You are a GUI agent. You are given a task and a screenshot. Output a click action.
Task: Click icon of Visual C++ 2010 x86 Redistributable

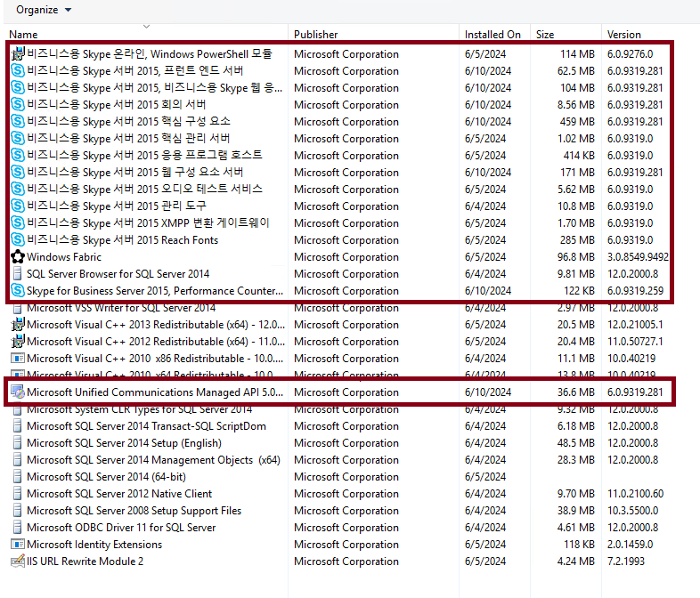[18, 359]
